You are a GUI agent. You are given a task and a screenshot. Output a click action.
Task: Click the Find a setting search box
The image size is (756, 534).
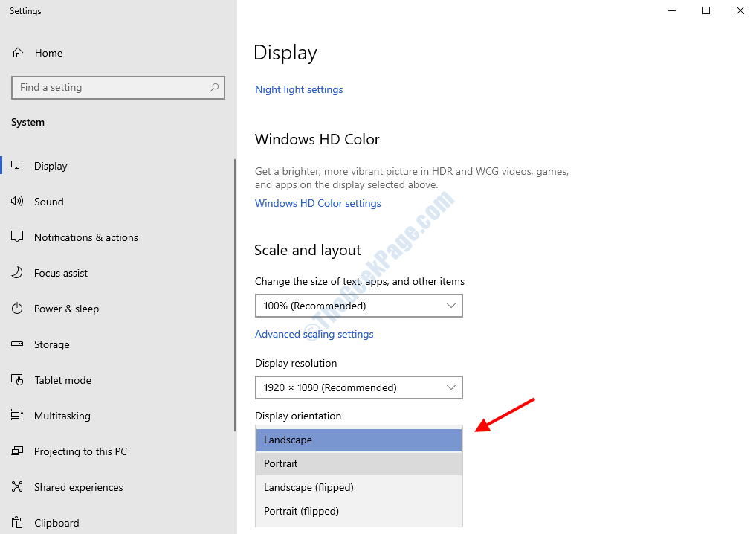(117, 88)
